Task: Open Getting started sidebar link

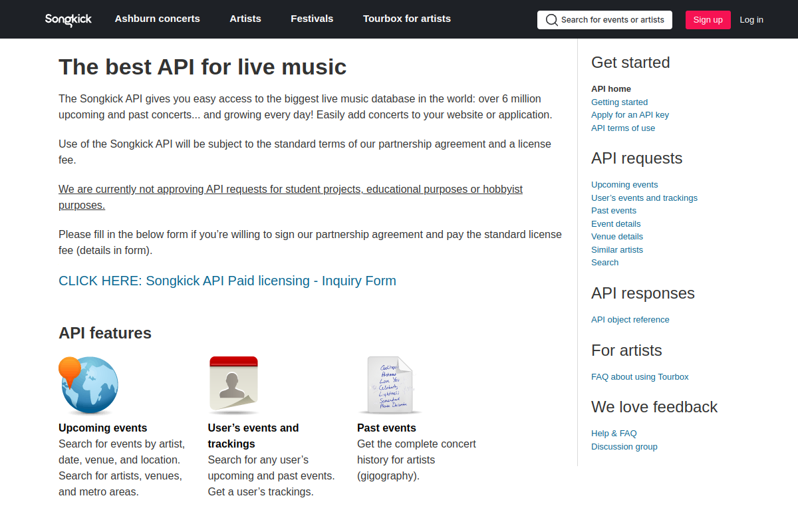Action: [x=619, y=102]
